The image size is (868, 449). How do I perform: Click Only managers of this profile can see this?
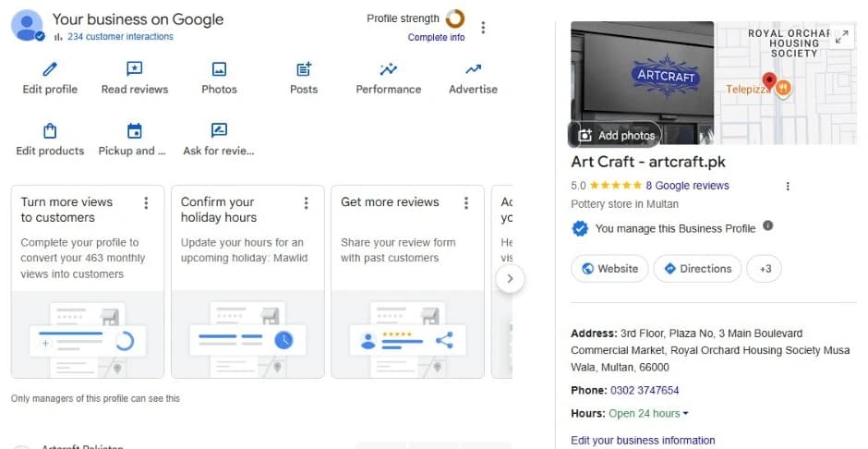(x=95, y=398)
